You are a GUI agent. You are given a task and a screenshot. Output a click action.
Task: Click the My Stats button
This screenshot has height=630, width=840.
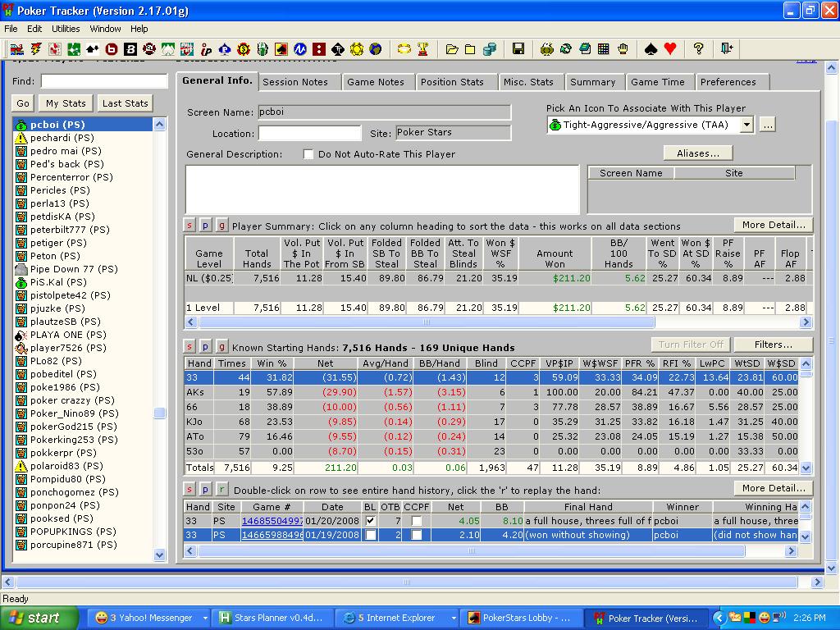pos(66,103)
